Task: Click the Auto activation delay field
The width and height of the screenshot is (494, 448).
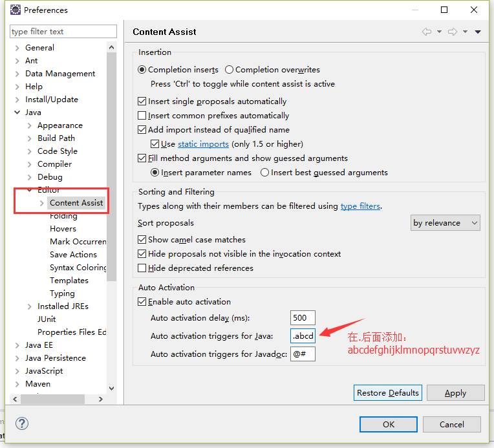Action: click(303, 317)
